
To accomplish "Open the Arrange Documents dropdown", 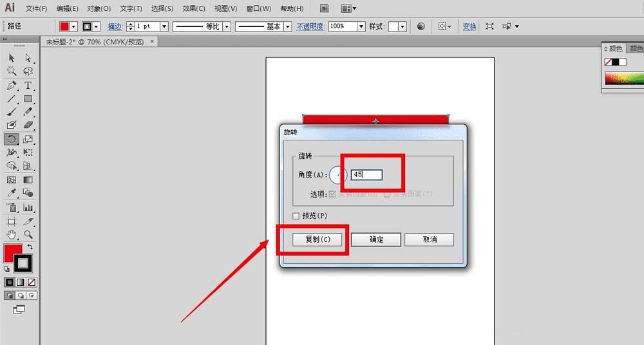I will coord(348,8).
